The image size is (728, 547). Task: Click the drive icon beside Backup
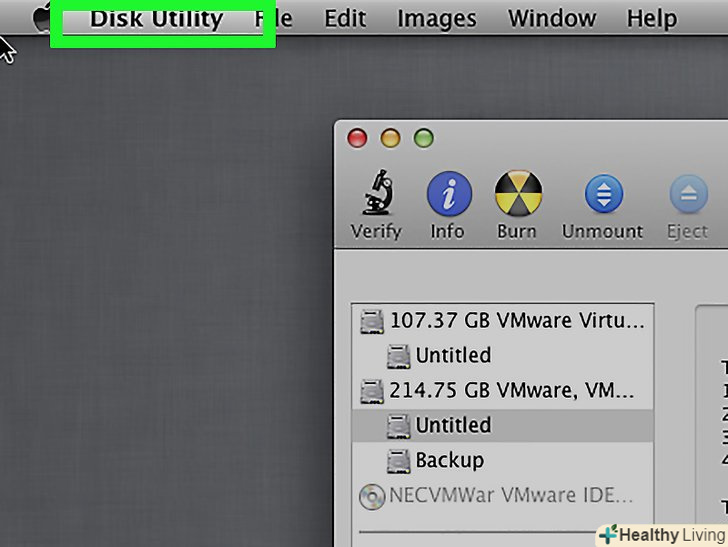[398, 461]
